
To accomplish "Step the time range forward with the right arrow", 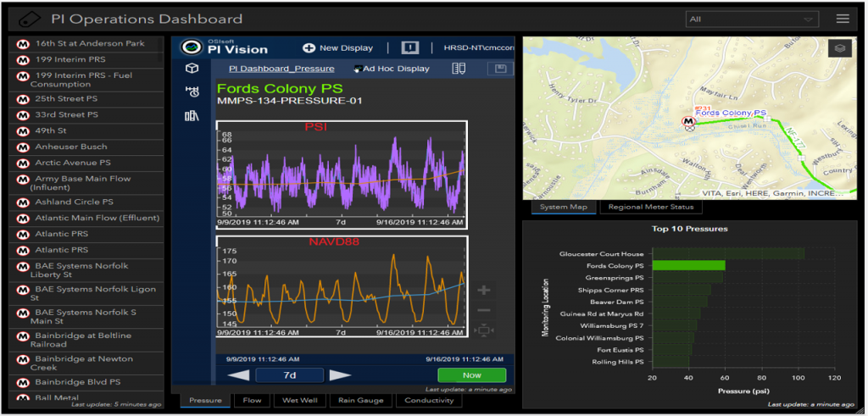I will click(341, 375).
